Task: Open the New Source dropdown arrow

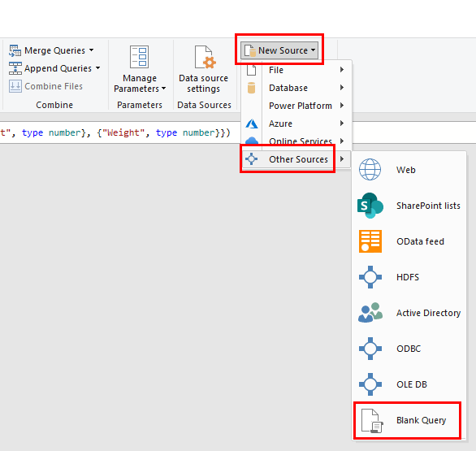Action: [x=313, y=50]
